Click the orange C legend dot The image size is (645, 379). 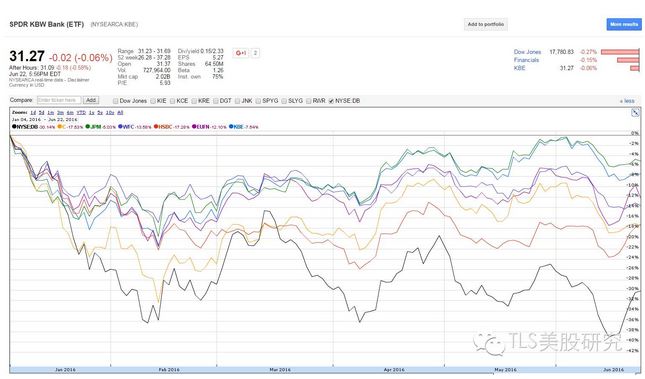(60, 127)
